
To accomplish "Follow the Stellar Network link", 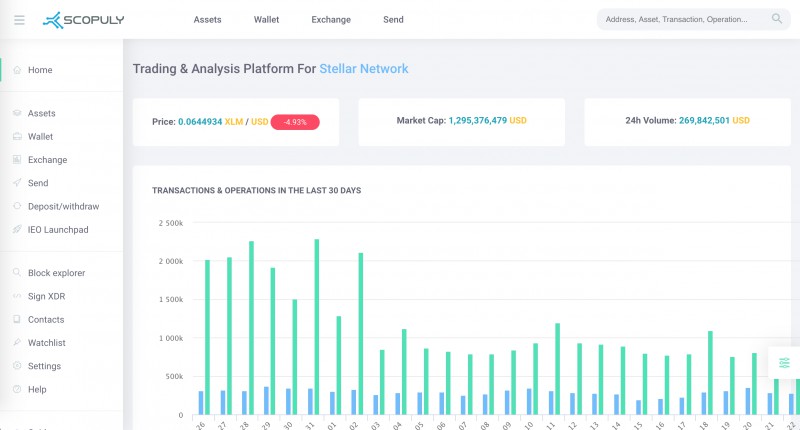I will click(x=364, y=69).
